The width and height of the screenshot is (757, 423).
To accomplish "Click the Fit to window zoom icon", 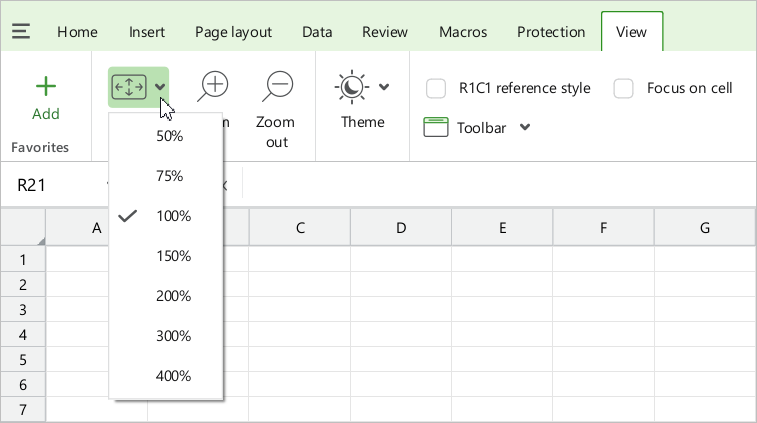I will 129,87.
